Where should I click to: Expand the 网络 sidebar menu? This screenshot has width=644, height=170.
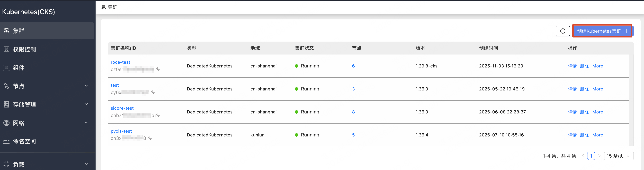pos(86,123)
